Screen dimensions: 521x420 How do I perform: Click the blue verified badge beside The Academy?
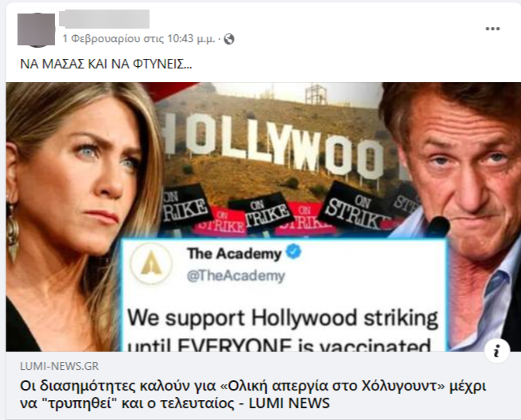[x=294, y=251]
